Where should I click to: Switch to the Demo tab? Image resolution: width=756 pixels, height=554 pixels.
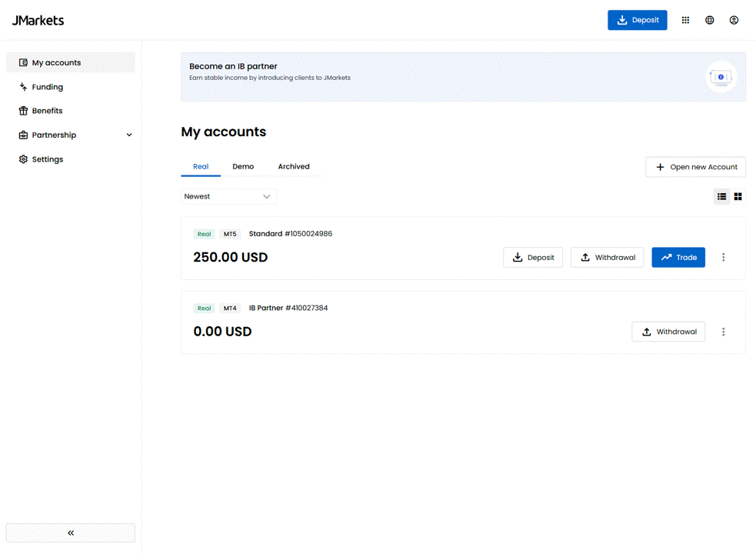tap(243, 166)
